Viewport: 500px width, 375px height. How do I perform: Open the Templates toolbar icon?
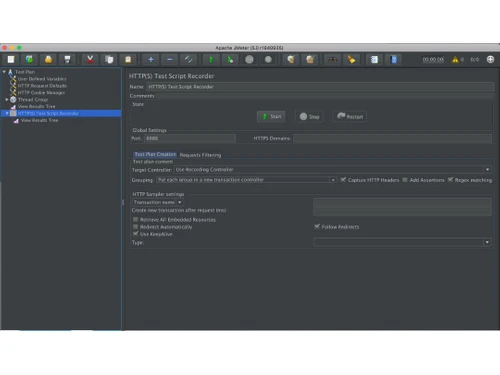(29, 60)
